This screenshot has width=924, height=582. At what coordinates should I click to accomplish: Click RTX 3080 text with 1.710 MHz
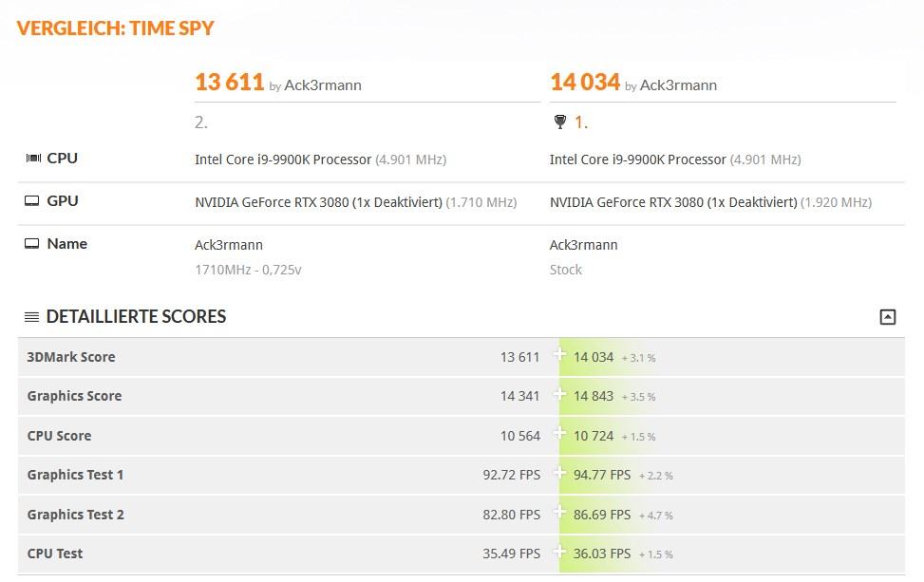(356, 202)
